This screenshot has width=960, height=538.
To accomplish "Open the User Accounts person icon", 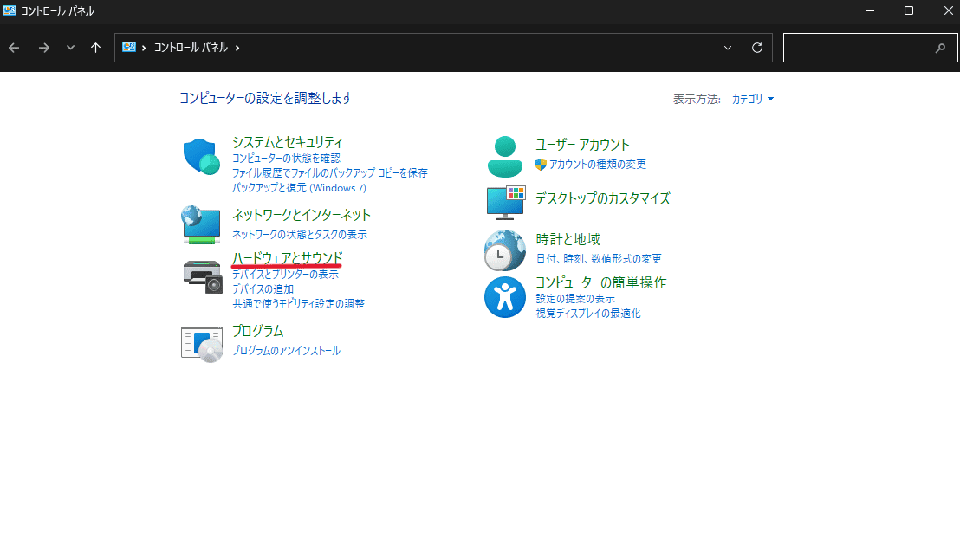I will point(505,157).
